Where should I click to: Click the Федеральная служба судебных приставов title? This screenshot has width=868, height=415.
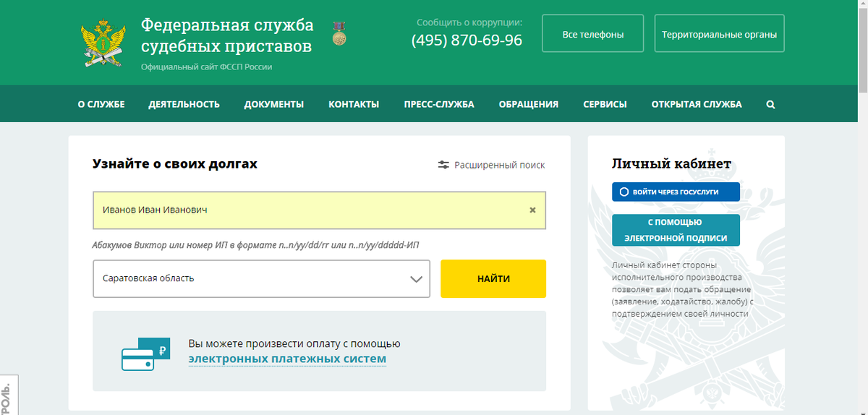point(227,35)
